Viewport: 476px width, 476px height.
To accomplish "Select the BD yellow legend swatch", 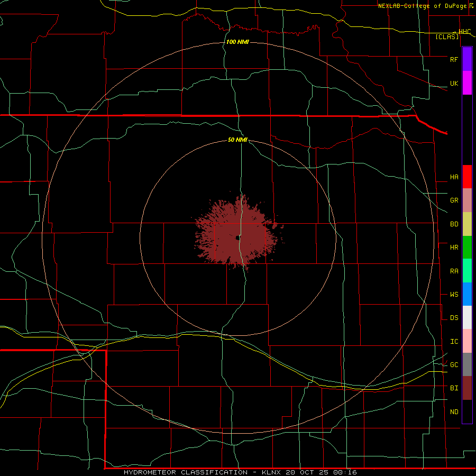I will point(467,224).
